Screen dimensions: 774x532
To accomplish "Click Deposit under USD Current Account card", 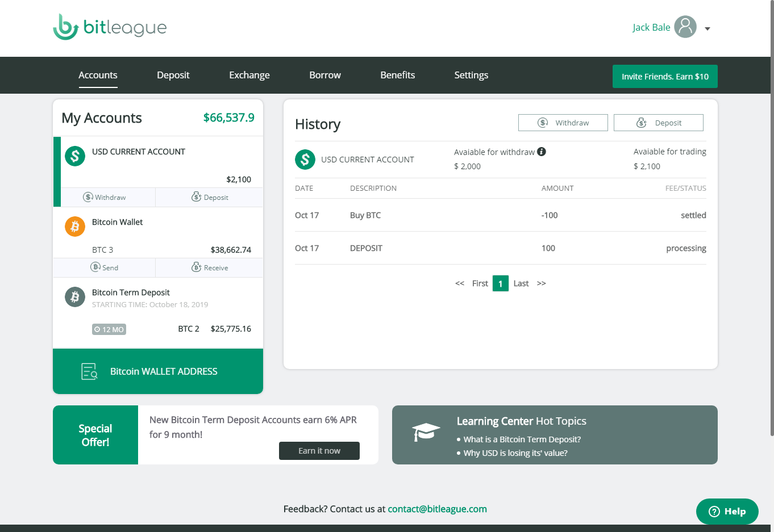I will click(210, 197).
